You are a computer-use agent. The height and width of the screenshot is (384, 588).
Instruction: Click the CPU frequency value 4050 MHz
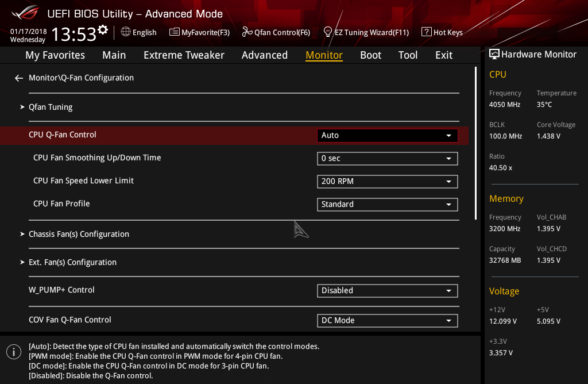(x=505, y=105)
